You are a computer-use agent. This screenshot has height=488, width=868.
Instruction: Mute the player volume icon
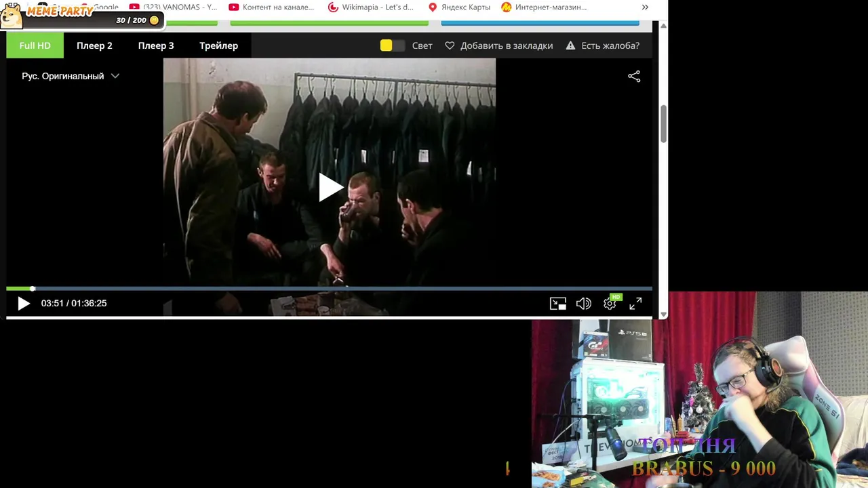(583, 304)
